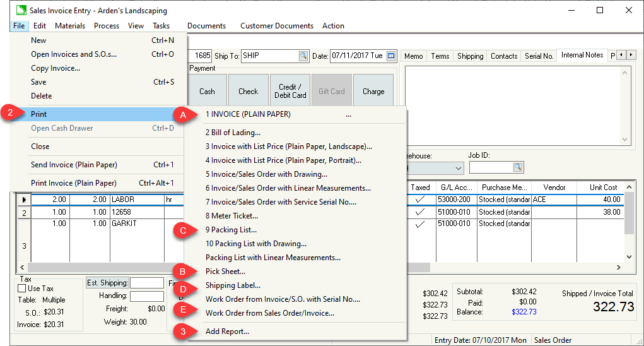The height and width of the screenshot is (346, 644).
Task: Enable the Use Tax checkbox
Action: pyautogui.click(x=22, y=289)
